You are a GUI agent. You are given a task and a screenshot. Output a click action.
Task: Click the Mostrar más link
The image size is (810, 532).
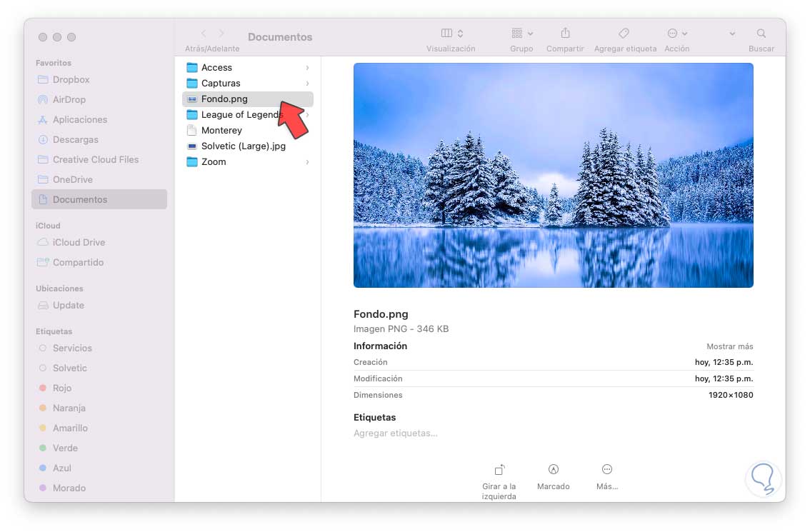click(729, 346)
